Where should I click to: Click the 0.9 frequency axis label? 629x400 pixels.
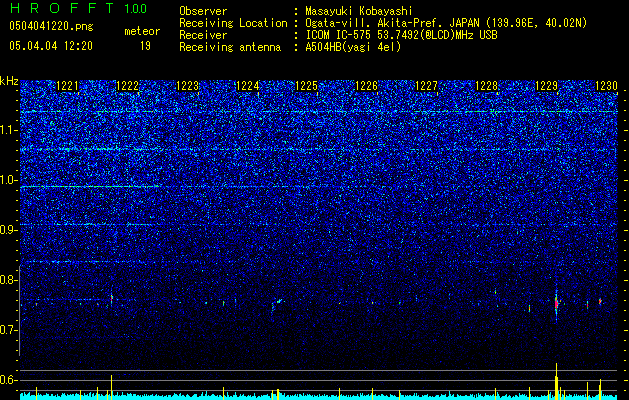coord(9,230)
